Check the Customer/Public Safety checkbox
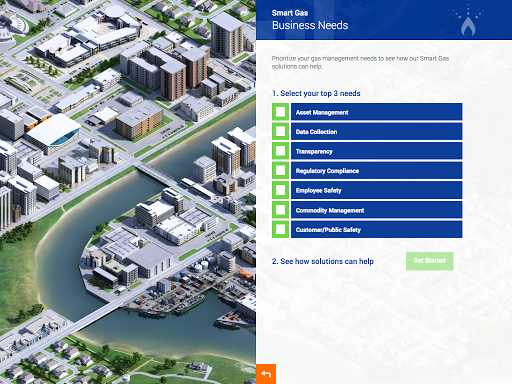Screen dimensions: 512x384 (280, 229)
